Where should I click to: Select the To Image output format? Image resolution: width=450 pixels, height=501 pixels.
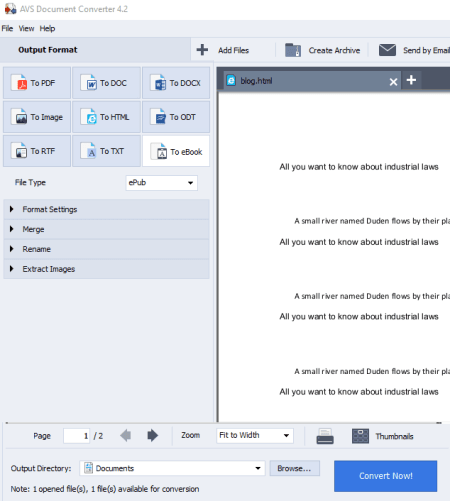point(37,117)
